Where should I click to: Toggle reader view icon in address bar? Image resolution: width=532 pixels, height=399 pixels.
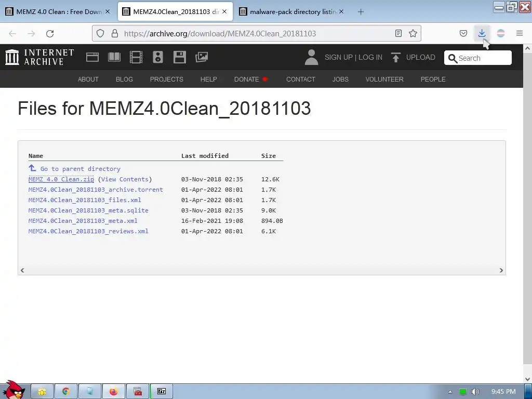[x=398, y=33]
